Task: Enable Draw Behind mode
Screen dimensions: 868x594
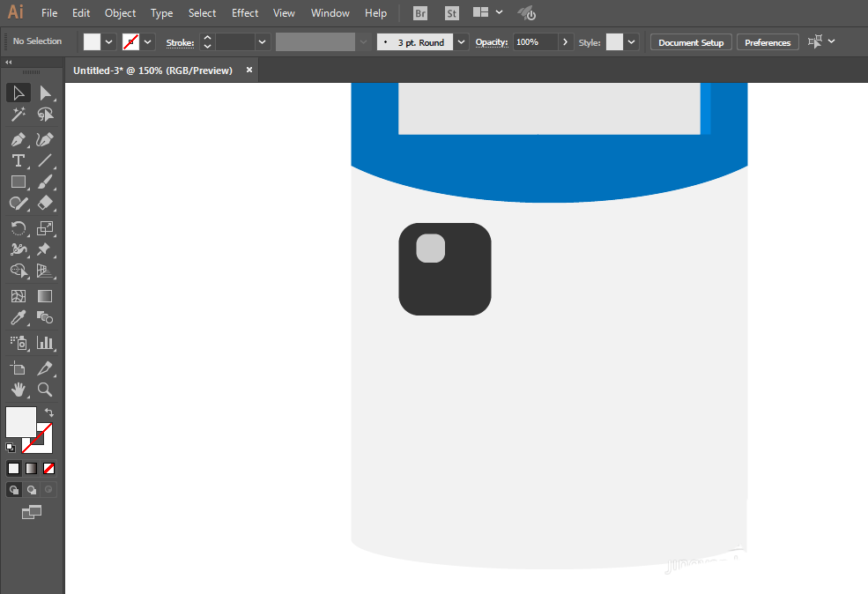Action: pos(32,490)
